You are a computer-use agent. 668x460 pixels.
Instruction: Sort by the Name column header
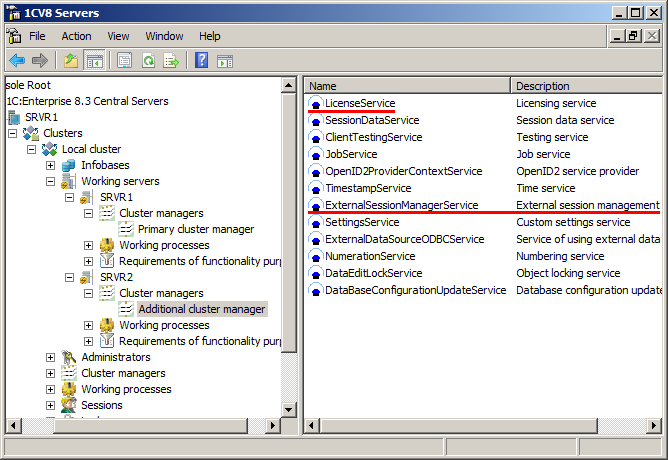pyautogui.click(x=407, y=86)
